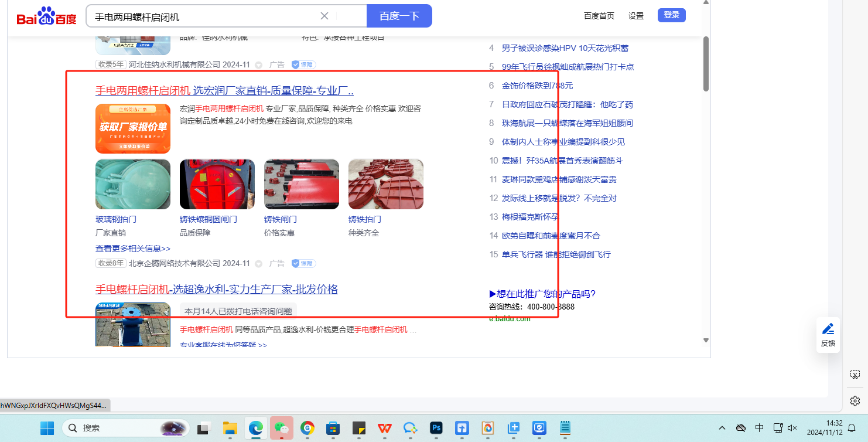This screenshot has height=442, width=868.
Task: Click 保障 badge on 北京企腾 ad
Action: pos(304,264)
